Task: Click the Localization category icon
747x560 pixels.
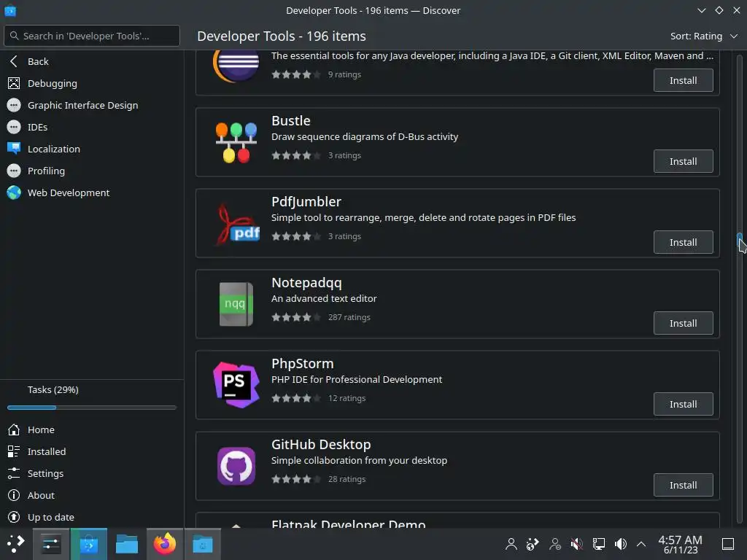Action: click(14, 149)
